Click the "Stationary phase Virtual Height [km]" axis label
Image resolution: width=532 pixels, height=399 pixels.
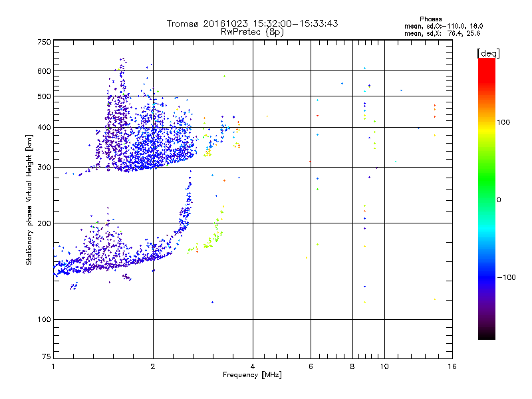coord(29,199)
